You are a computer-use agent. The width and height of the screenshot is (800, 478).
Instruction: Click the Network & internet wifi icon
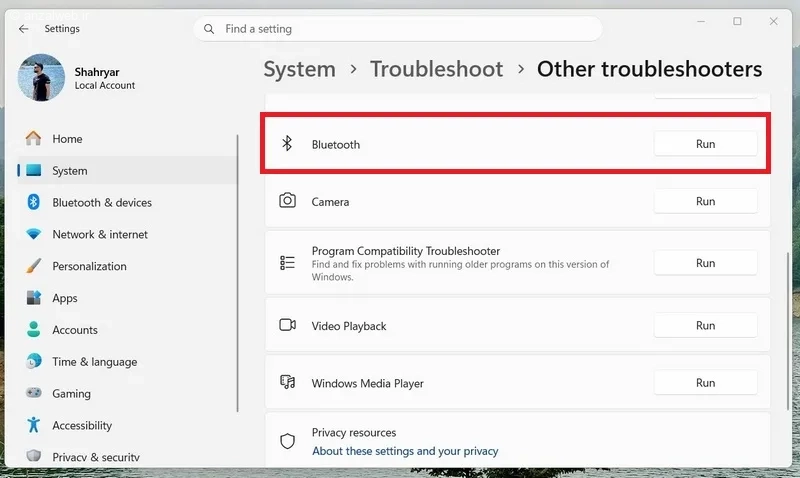click(x=34, y=234)
